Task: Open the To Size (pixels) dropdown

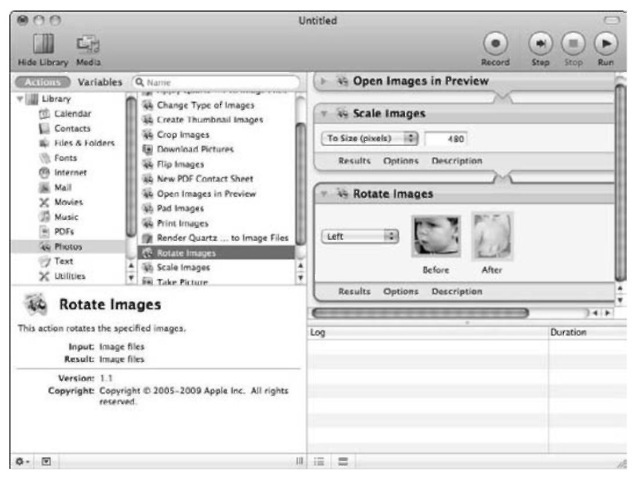Action: [370, 138]
